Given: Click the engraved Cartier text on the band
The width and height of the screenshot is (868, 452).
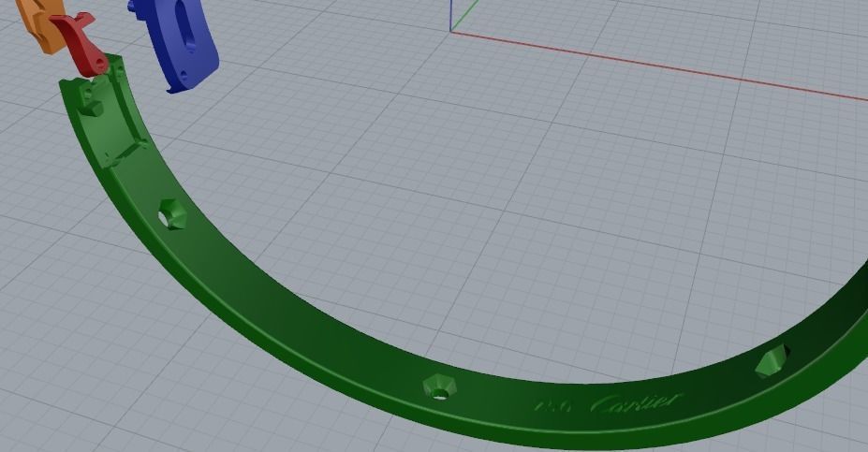Looking at the screenshot, I should tap(636, 403).
